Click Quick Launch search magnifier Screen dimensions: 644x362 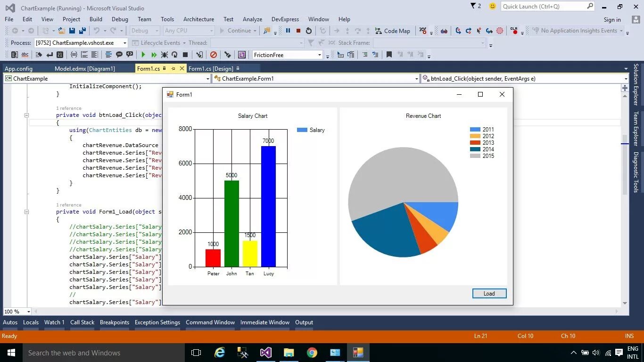pyautogui.click(x=590, y=6)
